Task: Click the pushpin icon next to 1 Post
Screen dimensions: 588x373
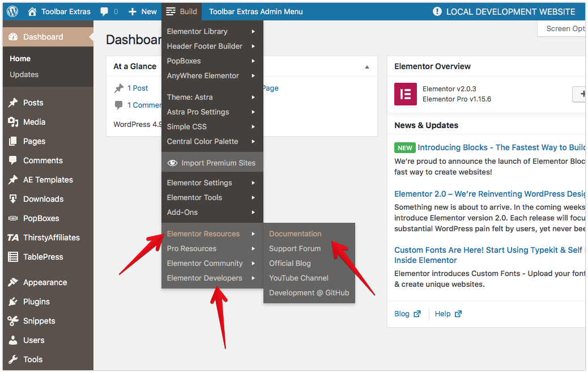Action: click(x=119, y=88)
